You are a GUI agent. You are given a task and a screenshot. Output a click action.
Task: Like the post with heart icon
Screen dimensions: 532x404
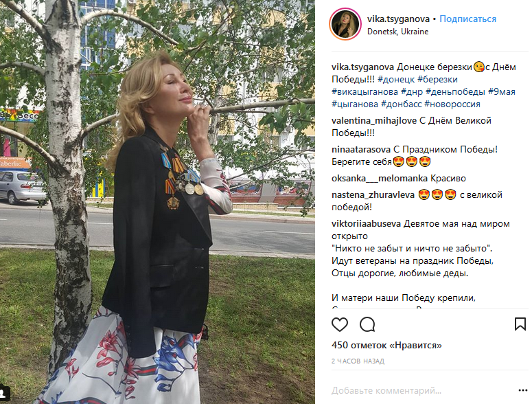tap(340, 324)
